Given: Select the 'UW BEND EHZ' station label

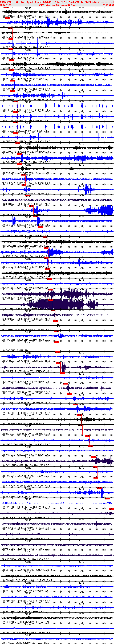Looking at the screenshot, I should tap(9, 570).
